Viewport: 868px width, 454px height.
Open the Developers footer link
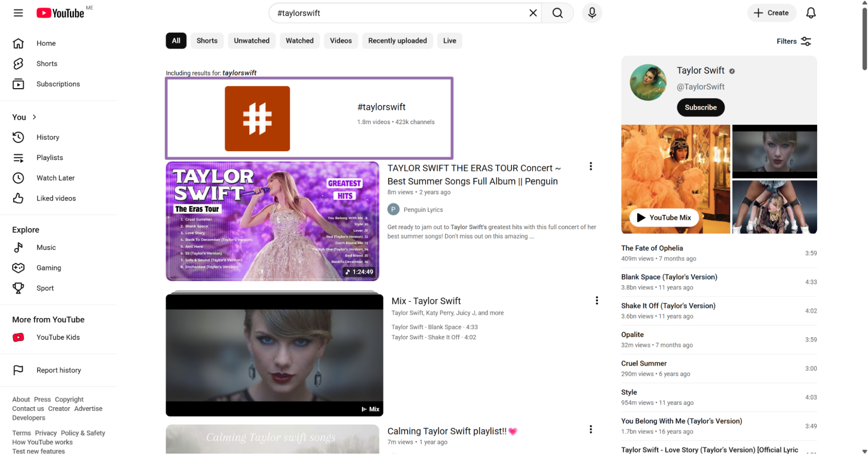tap(29, 418)
